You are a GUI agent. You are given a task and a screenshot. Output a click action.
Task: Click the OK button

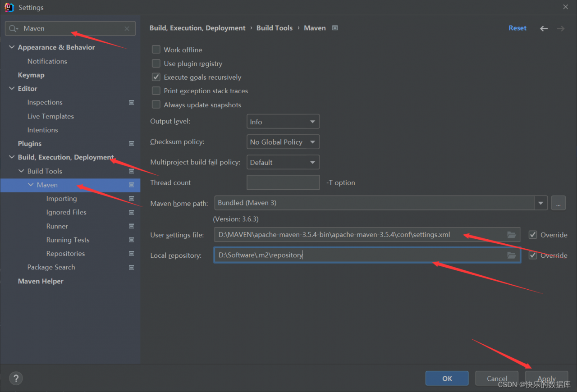(447, 378)
